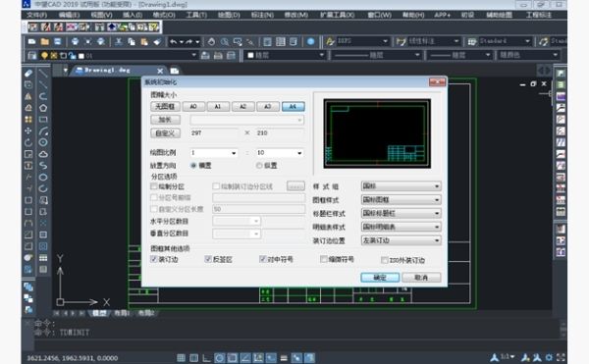Enable the ISO外装订边 checkbox
The image size is (589, 364).
tap(384, 260)
